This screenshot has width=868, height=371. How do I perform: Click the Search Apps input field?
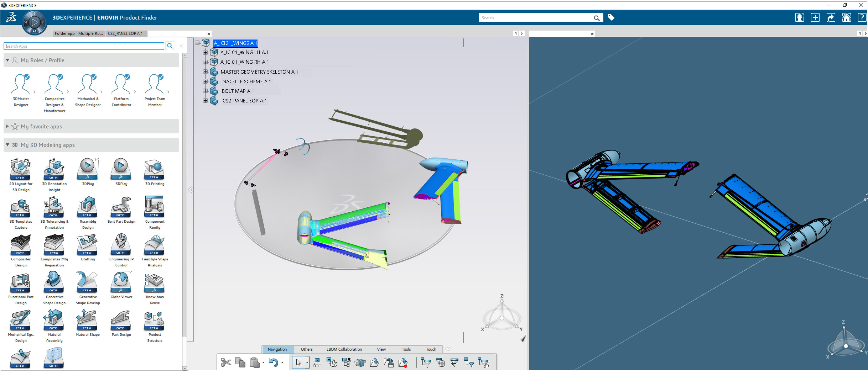coord(84,46)
